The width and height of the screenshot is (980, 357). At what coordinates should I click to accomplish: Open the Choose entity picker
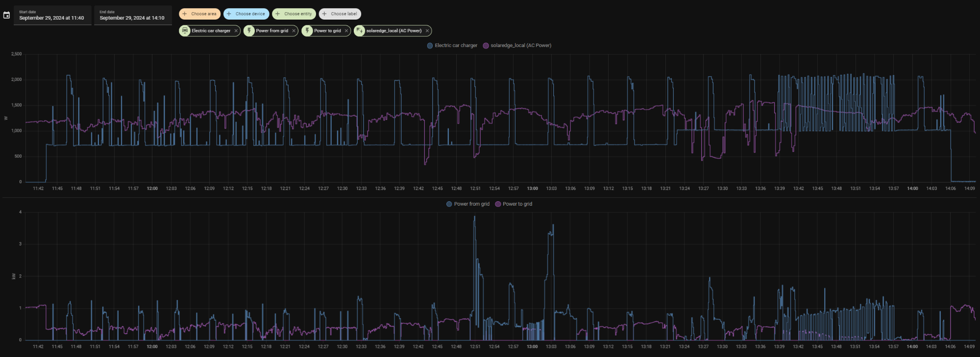[294, 14]
